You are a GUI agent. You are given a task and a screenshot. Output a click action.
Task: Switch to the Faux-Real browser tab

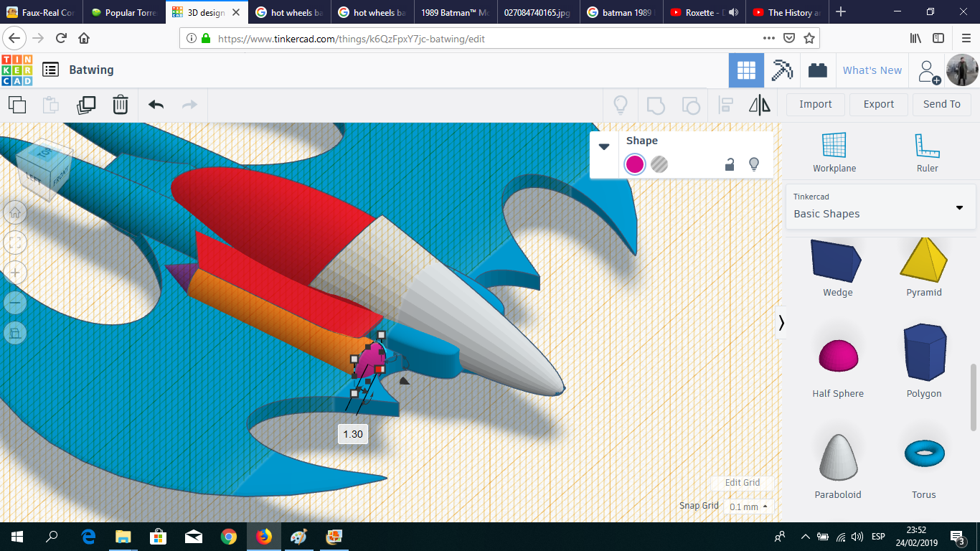[41, 12]
